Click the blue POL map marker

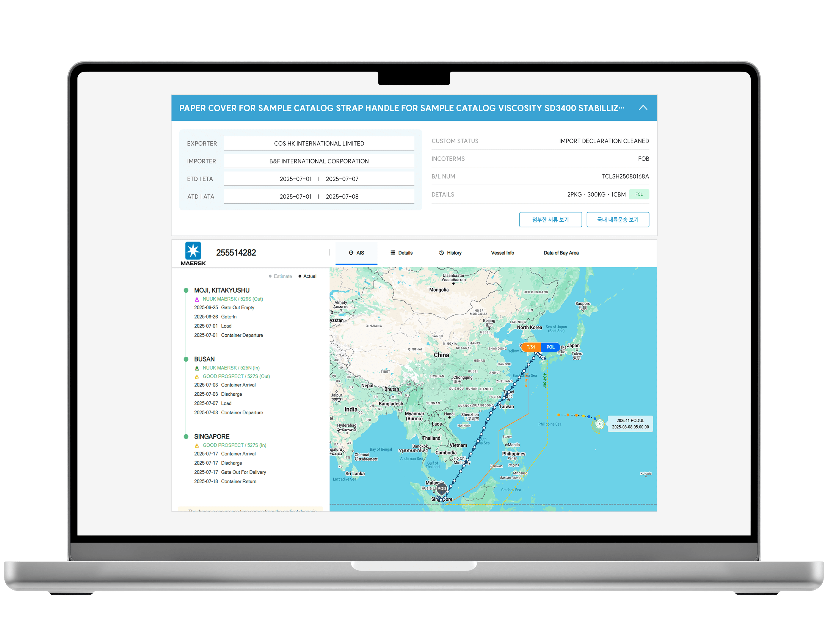[x=550, y=347]
